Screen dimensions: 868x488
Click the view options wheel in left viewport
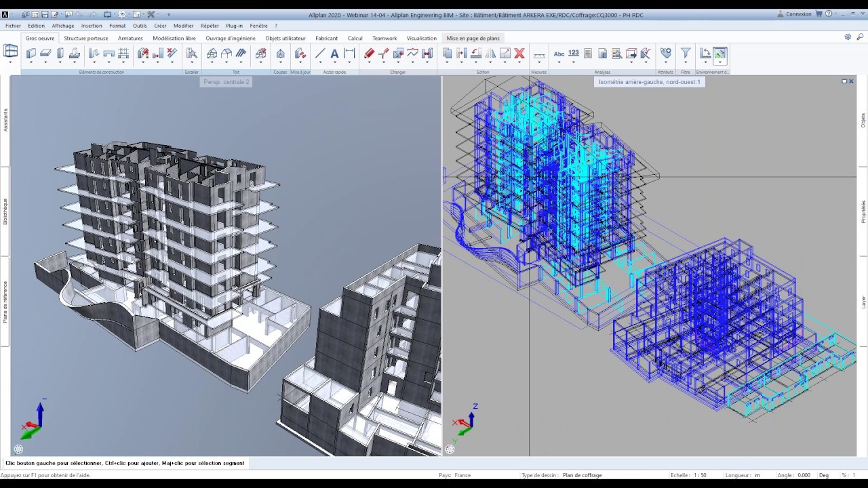click(x=18, y=449)
